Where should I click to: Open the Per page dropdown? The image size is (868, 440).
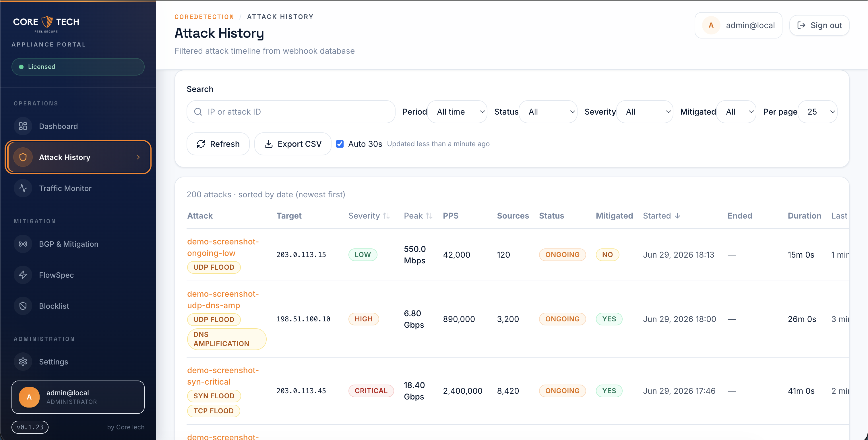coord(818,112)
